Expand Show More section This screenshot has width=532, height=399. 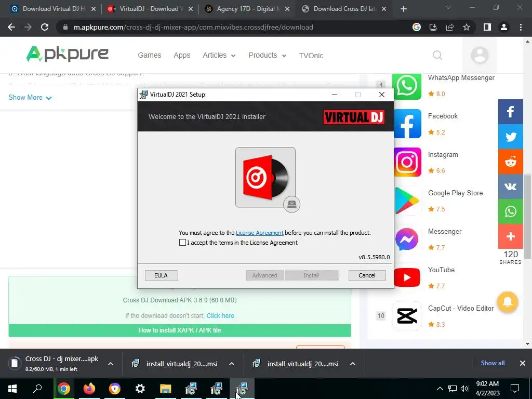point(30,98)
